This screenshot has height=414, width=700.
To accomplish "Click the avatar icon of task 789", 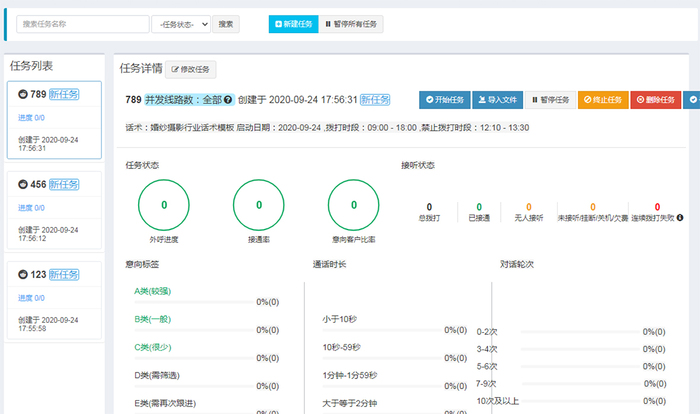I will tap(23, 94).
